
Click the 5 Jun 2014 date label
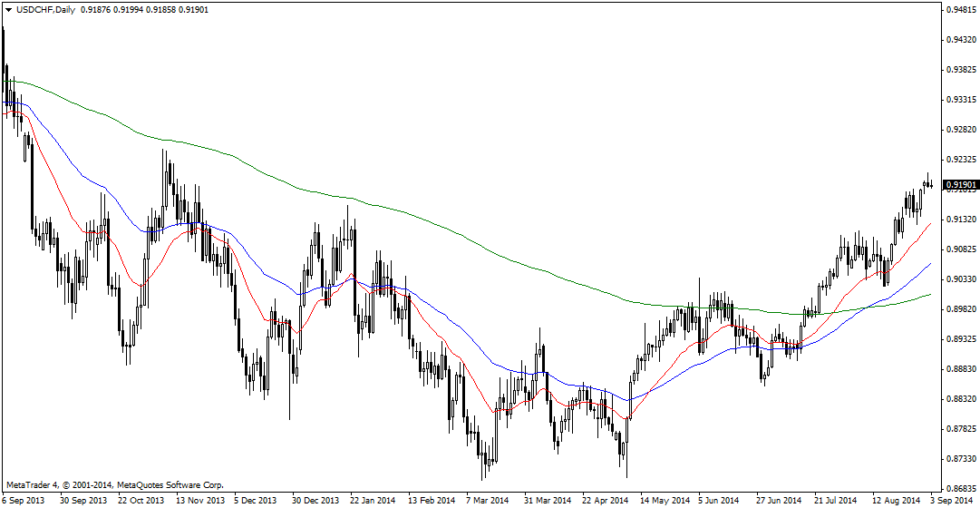[x=720, y=500]
